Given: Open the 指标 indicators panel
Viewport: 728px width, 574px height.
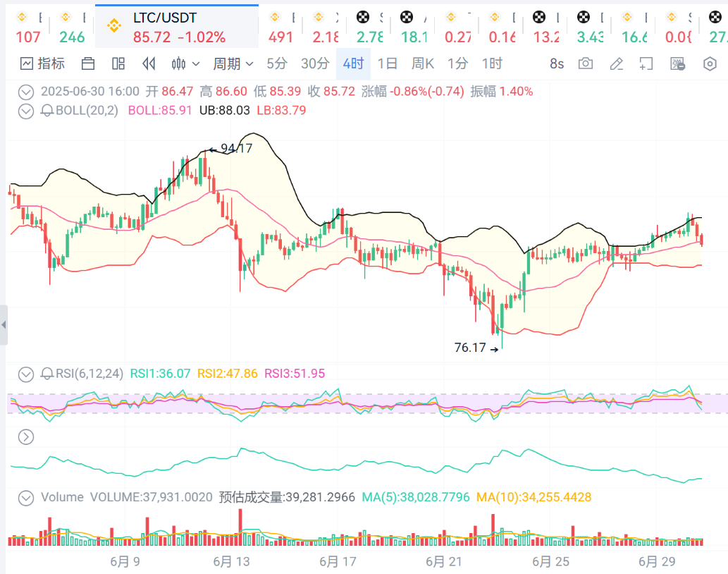Looking at the screenshot, I should [x=42, y=63].
